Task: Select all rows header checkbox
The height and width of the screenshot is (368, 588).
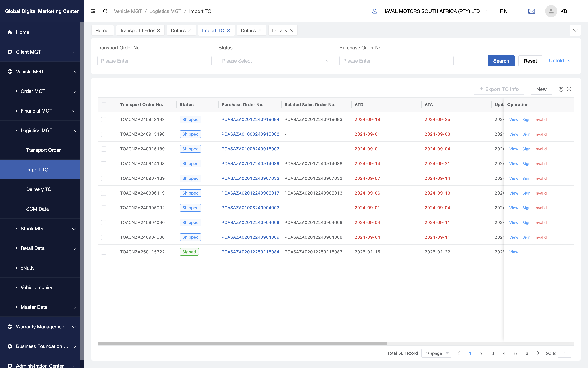Action: [104, 105]
